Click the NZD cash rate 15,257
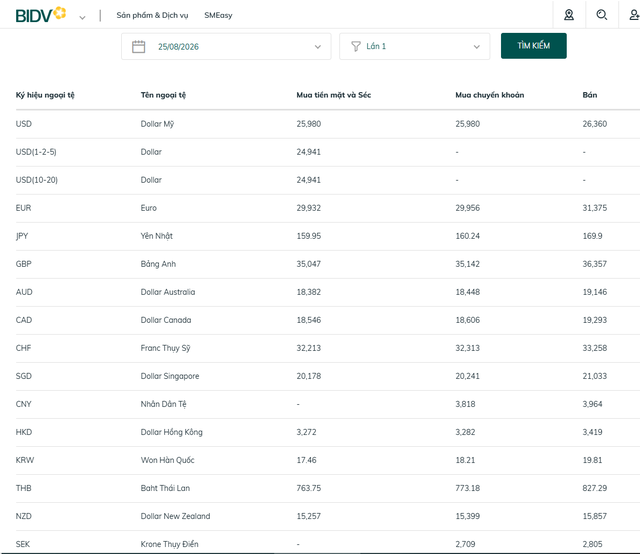The height and width of the screenshot is (554, 640). pos(309,516)
